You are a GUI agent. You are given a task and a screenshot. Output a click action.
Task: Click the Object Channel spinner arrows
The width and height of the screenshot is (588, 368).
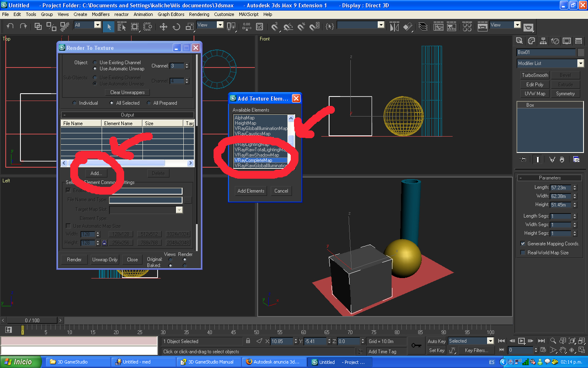point(187,66)
